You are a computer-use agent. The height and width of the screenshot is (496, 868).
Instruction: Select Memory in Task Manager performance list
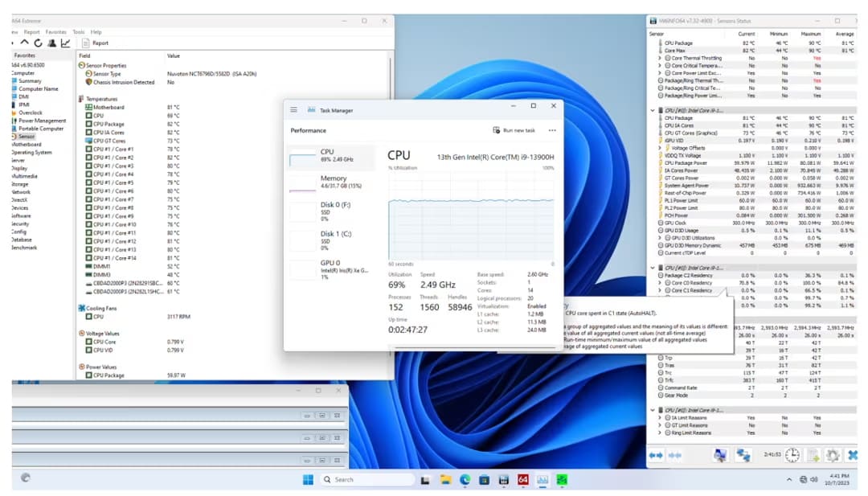(x=331, y=182)
